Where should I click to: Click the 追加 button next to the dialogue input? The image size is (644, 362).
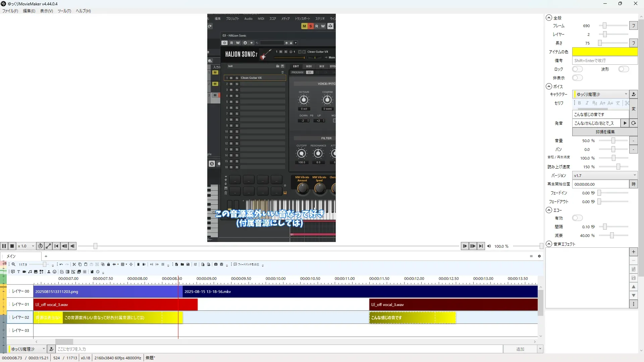coord(520,349)
